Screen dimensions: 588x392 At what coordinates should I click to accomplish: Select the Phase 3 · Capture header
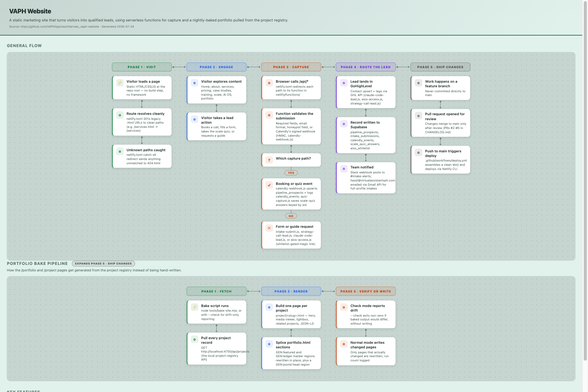pyautogui.click(x=291, y=67)
